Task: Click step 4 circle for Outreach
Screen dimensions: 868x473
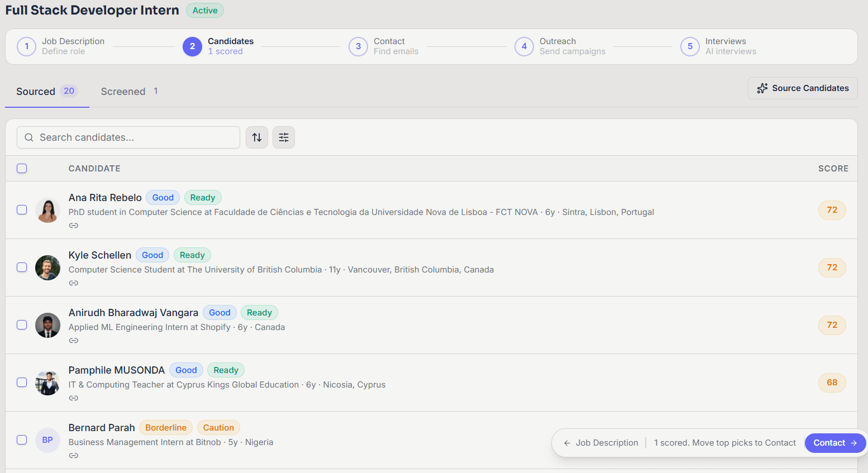Action: click(x=524, y=46)
